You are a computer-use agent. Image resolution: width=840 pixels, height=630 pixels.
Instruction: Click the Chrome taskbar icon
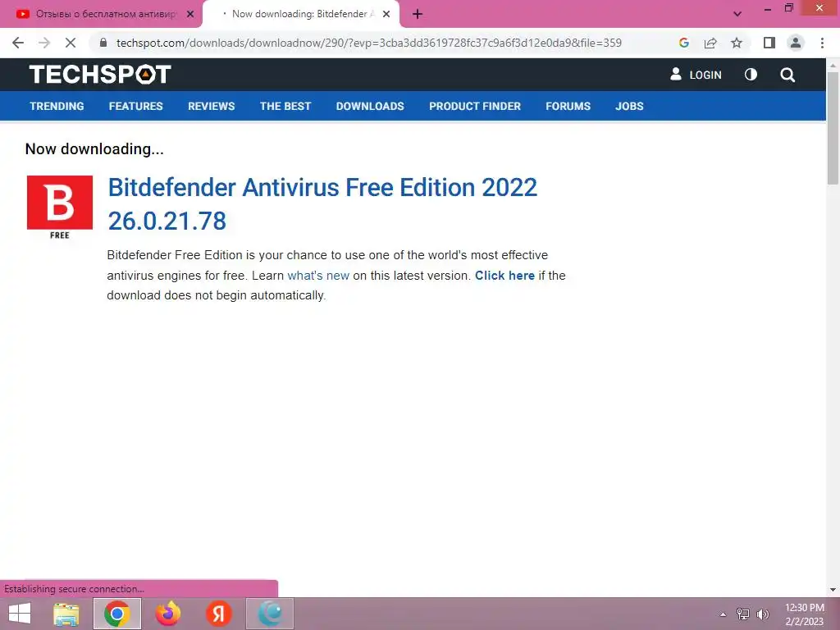(x=117, y=614)
